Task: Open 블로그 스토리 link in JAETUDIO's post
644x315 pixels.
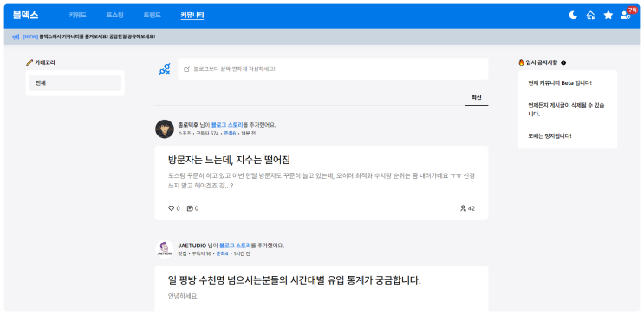Action: click(236, 246)
